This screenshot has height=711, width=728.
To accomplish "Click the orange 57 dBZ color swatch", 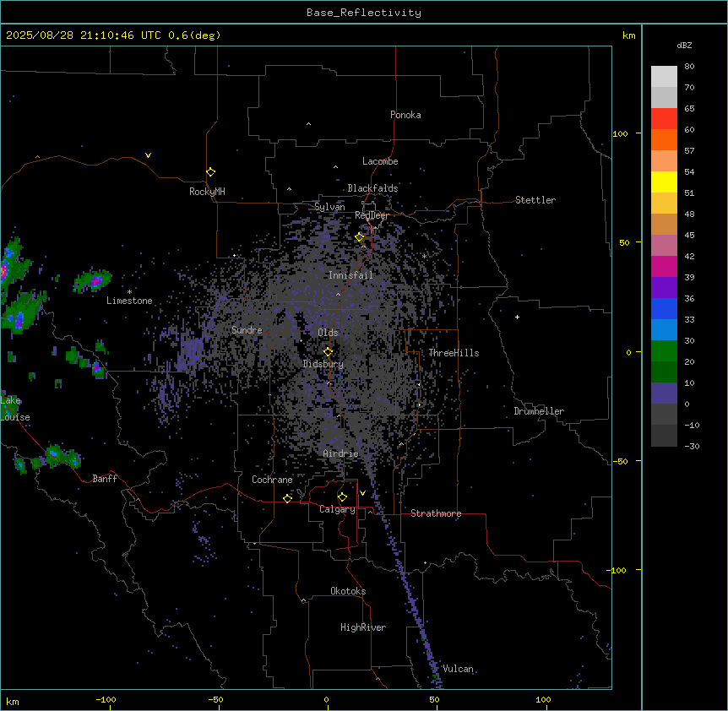I will [x=664, y=160].
